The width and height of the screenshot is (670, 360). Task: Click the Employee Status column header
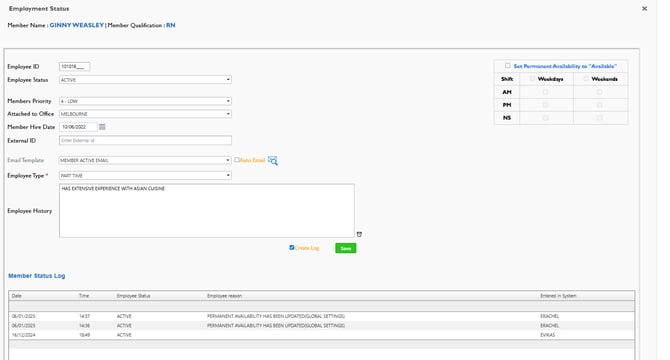click(133, 296)
